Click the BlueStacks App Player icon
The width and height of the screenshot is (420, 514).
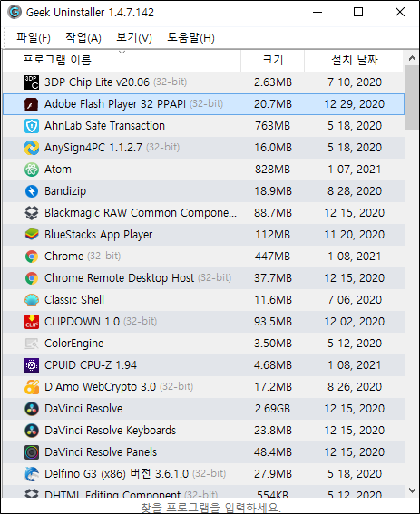[x=32, y=235]
